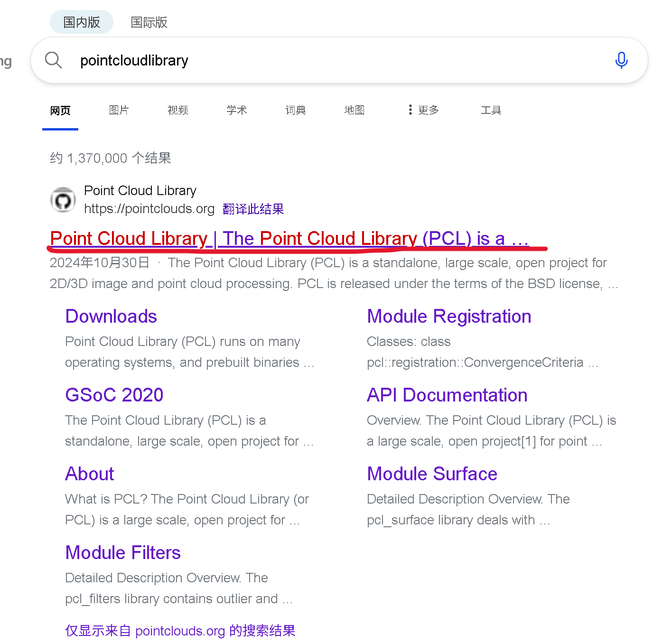Switch to the 视频 search tab
Image resolution: width=653 pixels, height=644 pixels.
tap(177, 110)
